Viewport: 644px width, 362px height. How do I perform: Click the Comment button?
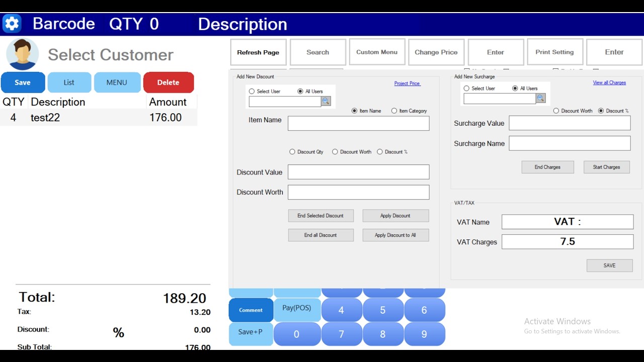[x=251, y=310]
